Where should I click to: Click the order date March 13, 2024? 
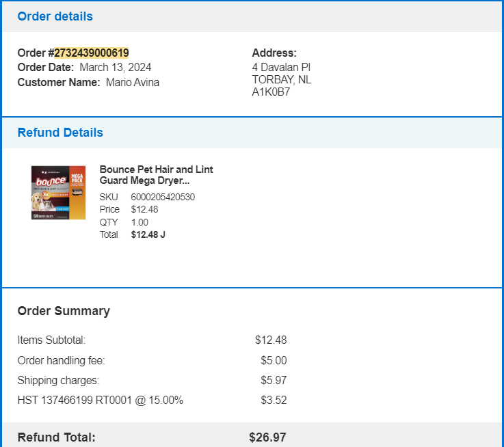116,68
